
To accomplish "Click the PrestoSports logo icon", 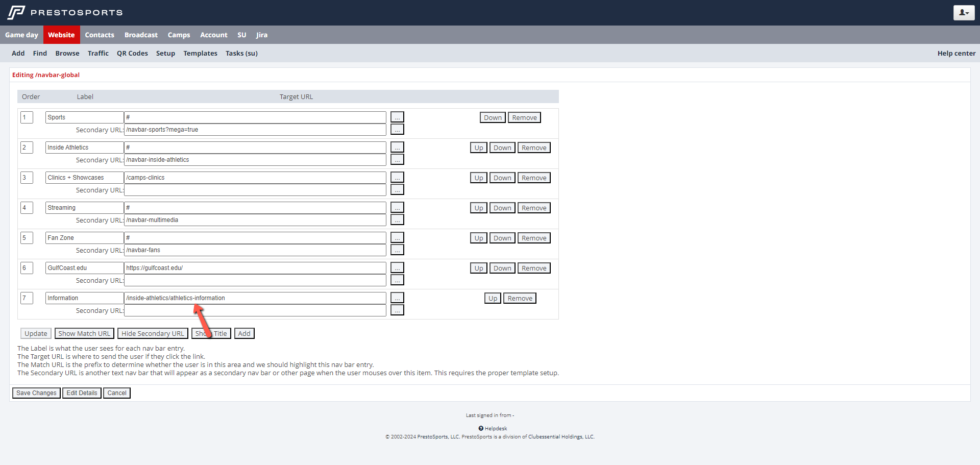I will click(16, 12).
